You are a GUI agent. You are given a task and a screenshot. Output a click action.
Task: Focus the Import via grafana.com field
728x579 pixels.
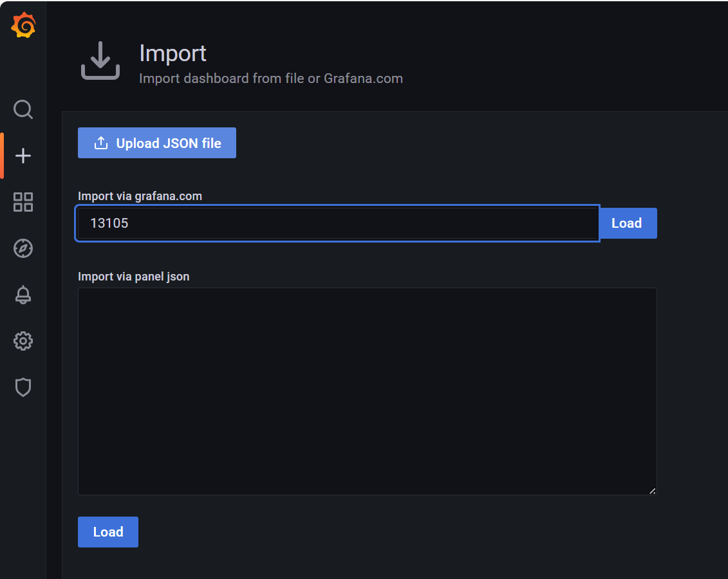337,223
